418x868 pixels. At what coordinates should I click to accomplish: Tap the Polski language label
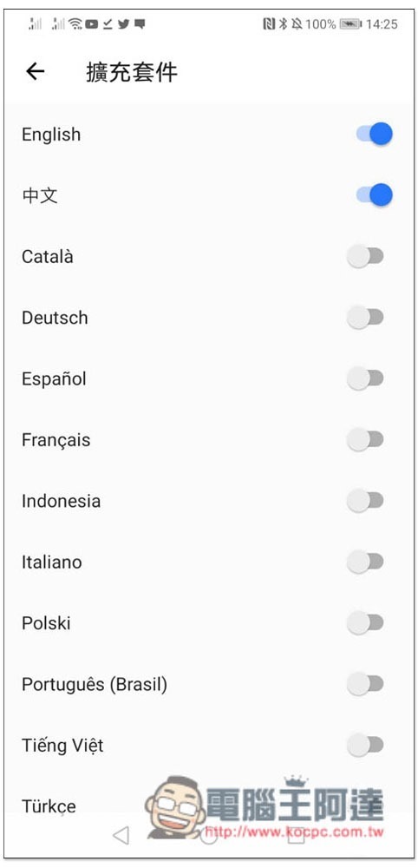click(x=47, y=623)
